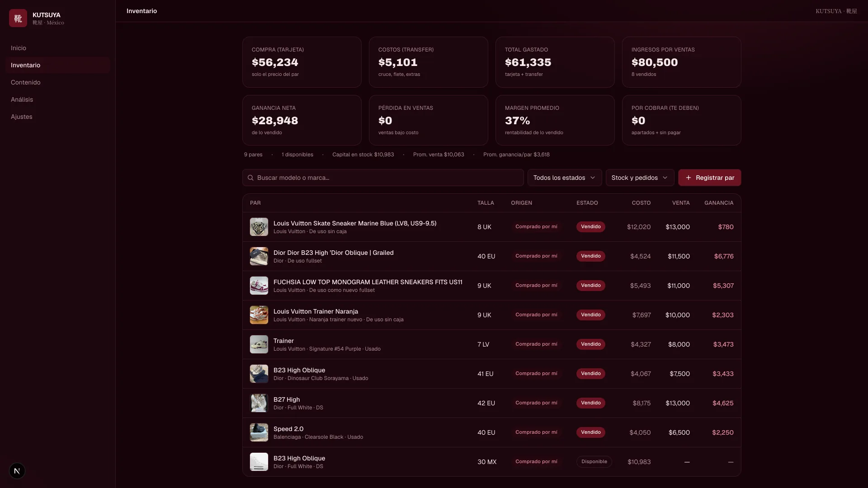This screenshot has width=868, height=488.
Task: Click Vendido badge on Speed 2.0 row
Action: click(x=590, y=432)
